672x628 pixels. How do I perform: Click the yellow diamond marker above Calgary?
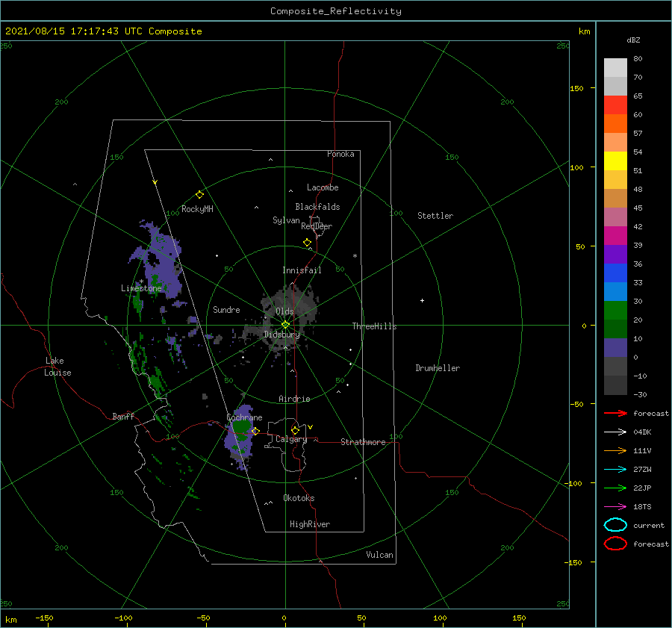(x=295, y=430)
